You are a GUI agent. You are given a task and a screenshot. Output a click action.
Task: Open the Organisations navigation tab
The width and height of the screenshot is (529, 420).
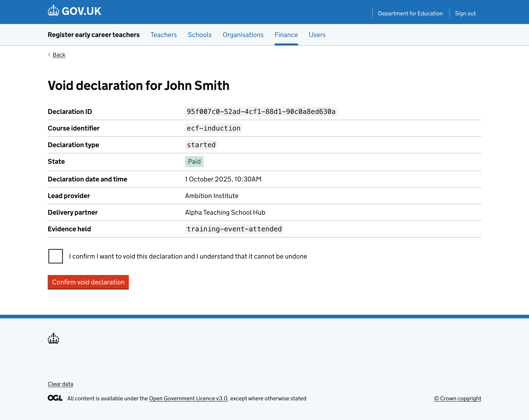pos(243,35)
